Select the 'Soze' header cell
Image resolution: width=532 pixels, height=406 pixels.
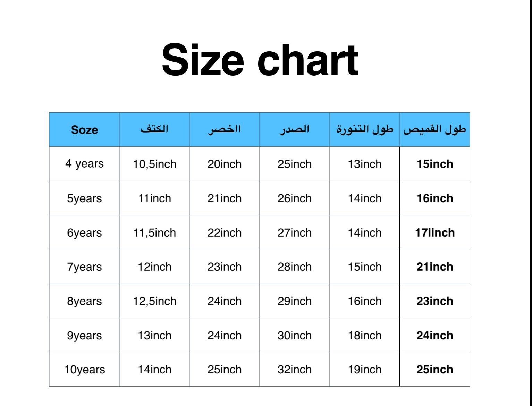point(84,130)
